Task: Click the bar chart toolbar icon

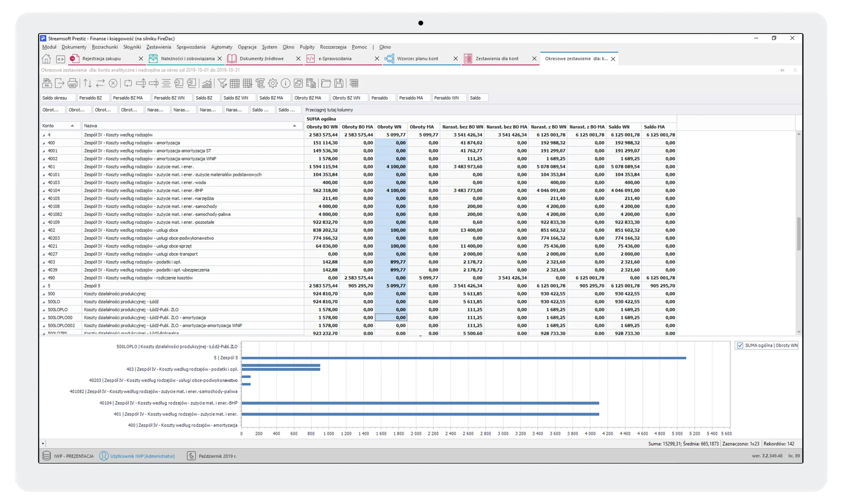Action: point(207,83)
